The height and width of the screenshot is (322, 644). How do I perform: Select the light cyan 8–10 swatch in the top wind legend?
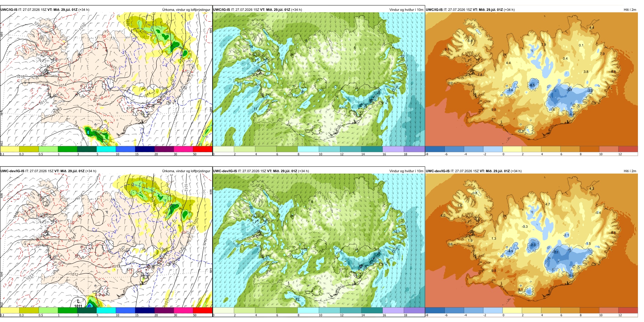pos(308,149)
